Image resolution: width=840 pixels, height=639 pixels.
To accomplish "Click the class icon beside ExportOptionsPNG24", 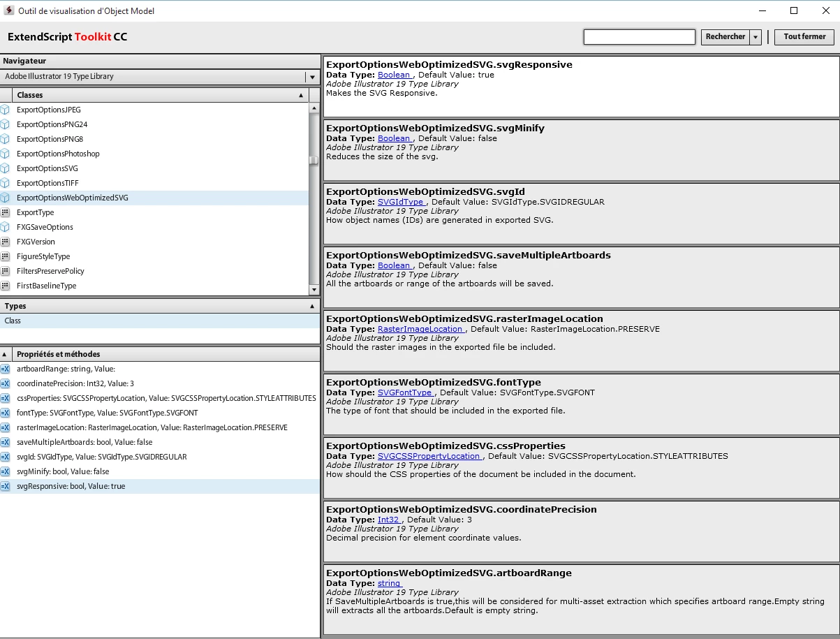I will pyautogui.click(x=6, y=124).
